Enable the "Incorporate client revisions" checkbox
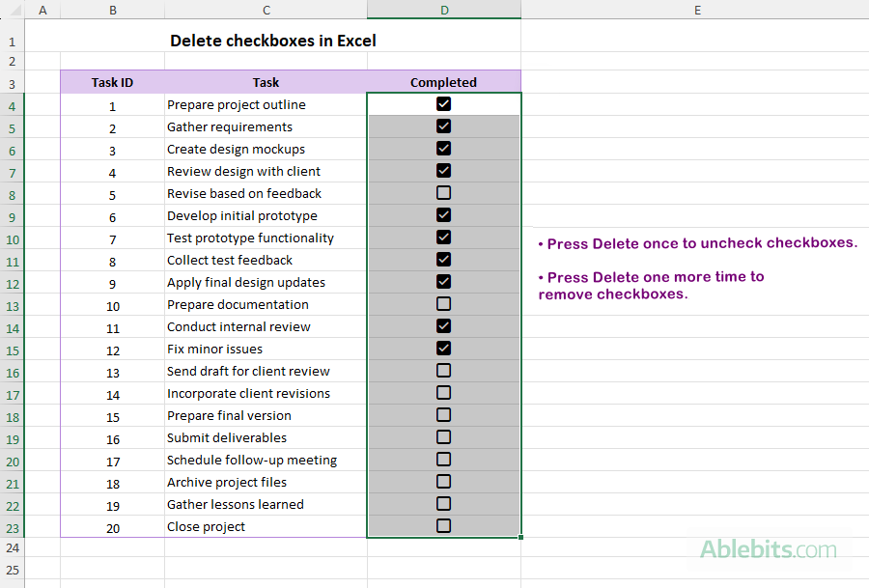The image size is (869, 588). (x=443, y=392)
